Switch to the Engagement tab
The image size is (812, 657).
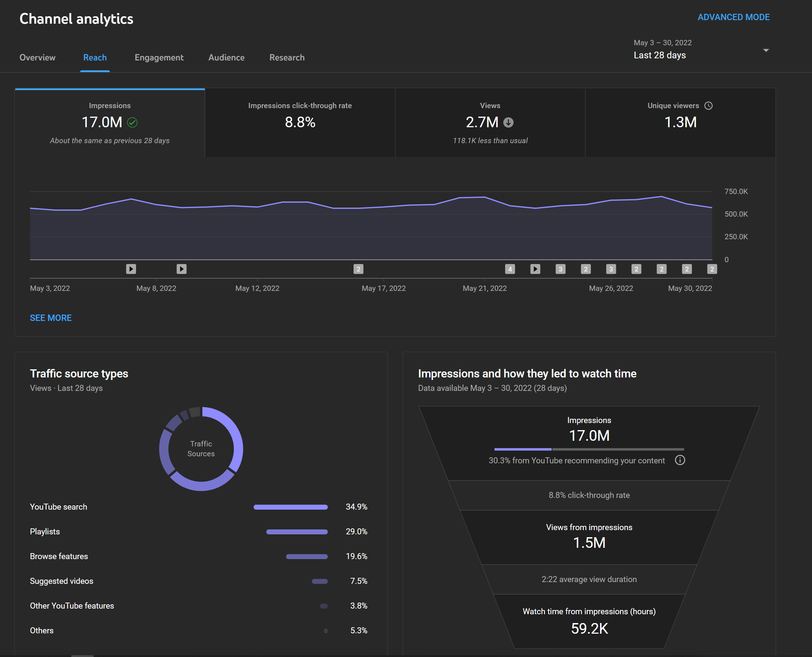159,58
